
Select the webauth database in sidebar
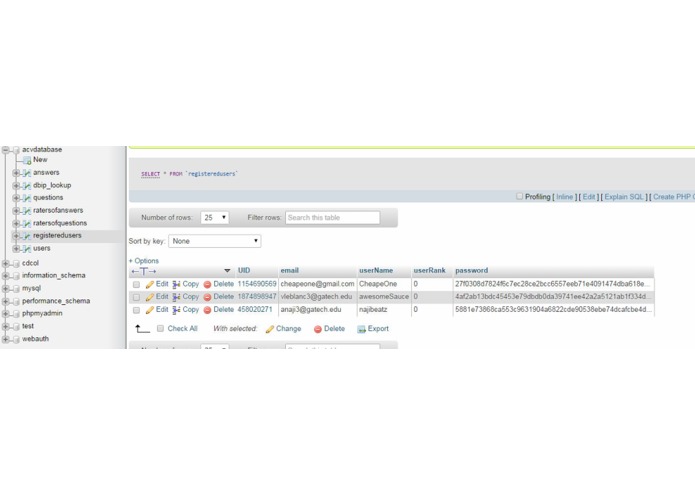point(35,339)
